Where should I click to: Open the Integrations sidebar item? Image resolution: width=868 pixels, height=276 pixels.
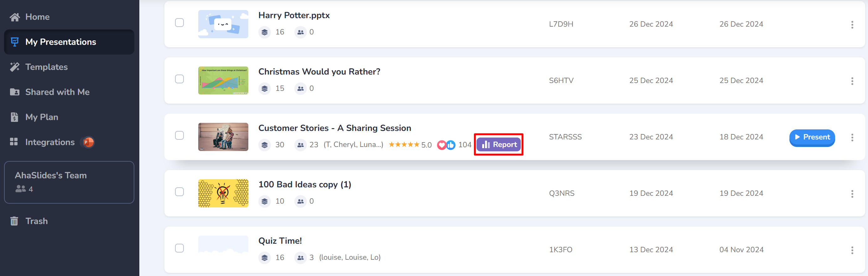[x=50, y=142]
